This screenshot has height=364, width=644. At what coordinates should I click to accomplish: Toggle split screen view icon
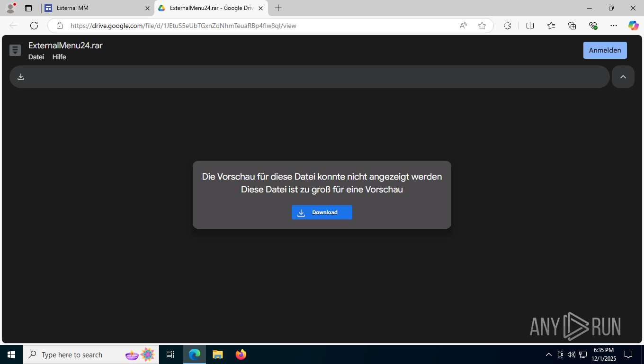point(530,26)
